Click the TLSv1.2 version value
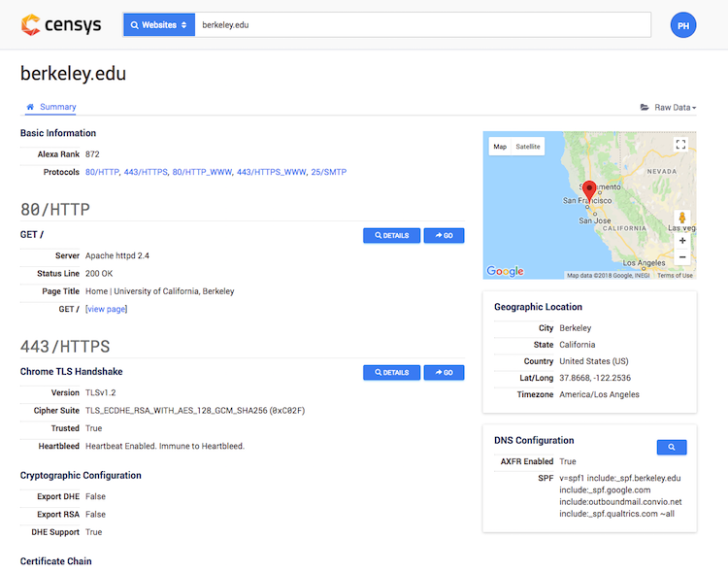Image resolution: width=728 pixels, height=573 pixels. tap(101, 392)
